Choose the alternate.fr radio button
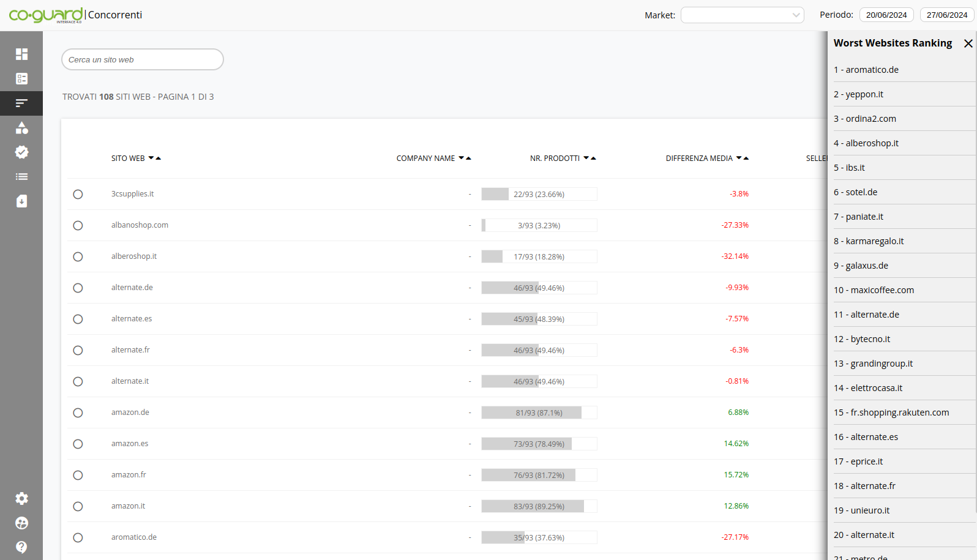 tap(78, 351)
